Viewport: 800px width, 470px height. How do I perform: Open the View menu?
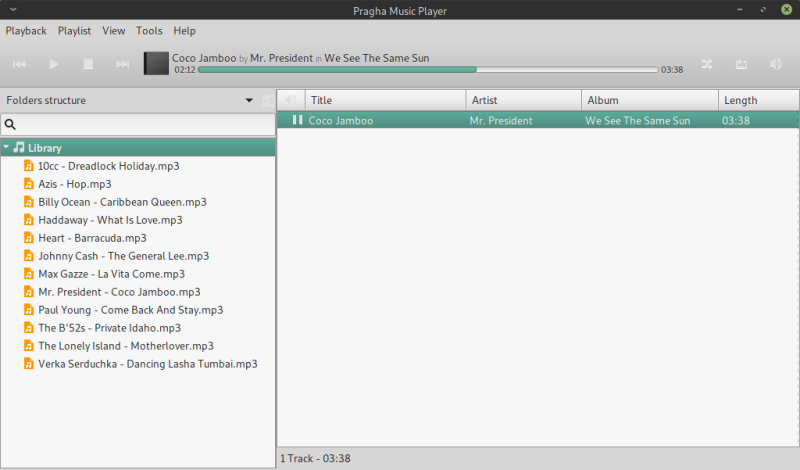[x=114, y=31]
